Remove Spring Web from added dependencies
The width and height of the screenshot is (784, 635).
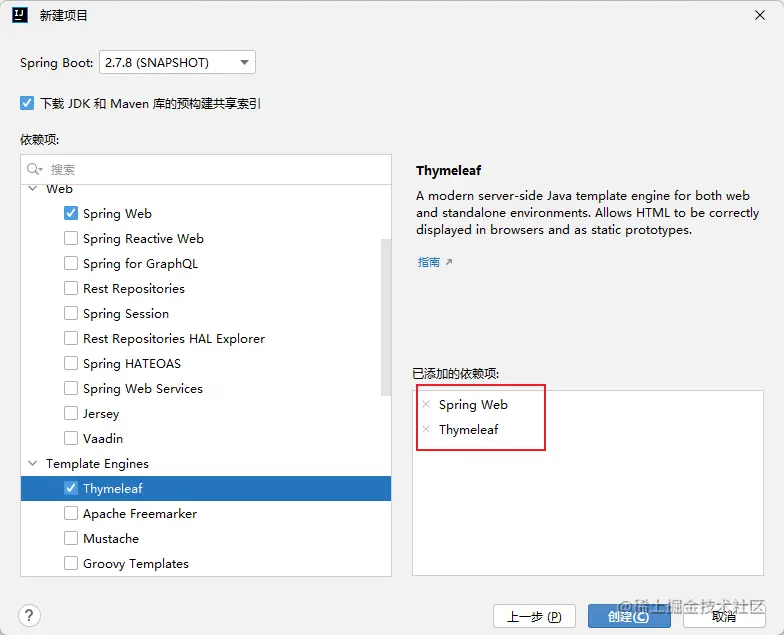click(426, 404)
